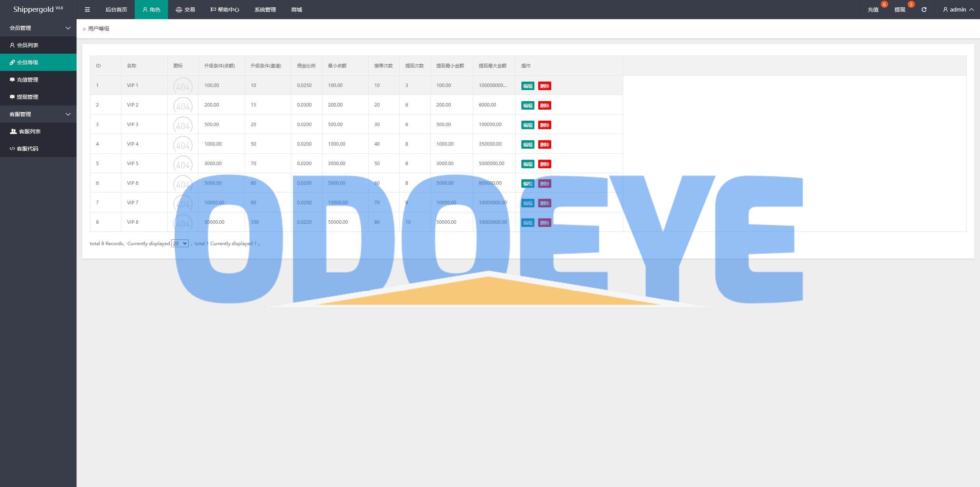
Task: Edit the VIP 2 level row
Action: click(x=528, y=105)
